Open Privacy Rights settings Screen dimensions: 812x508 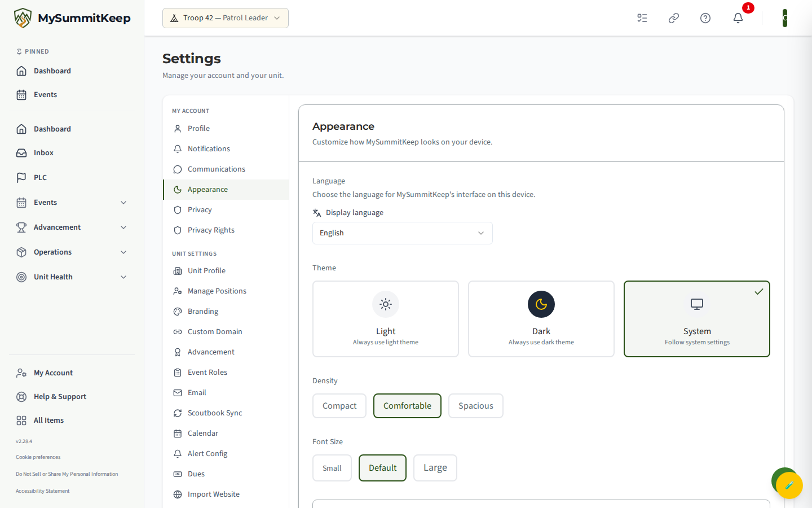point(226,230)
